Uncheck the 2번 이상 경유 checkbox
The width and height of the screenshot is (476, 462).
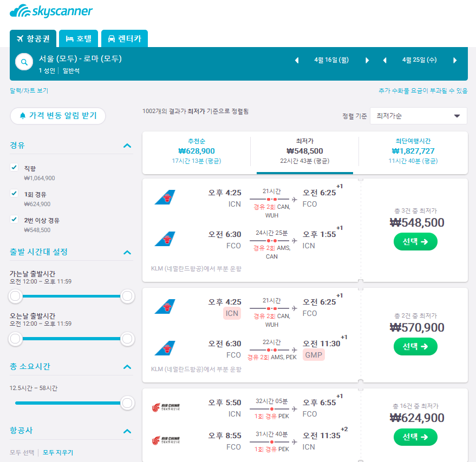tap(15, 220)
